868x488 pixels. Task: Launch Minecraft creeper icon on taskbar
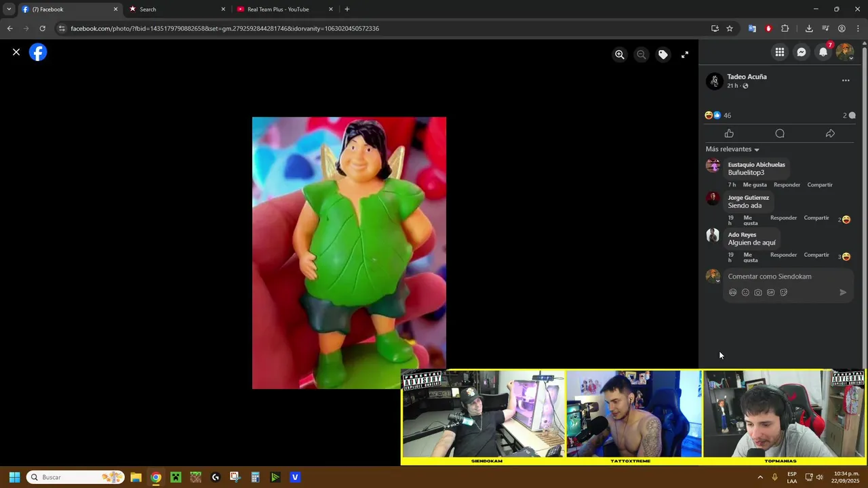click(x=176, y=477)
